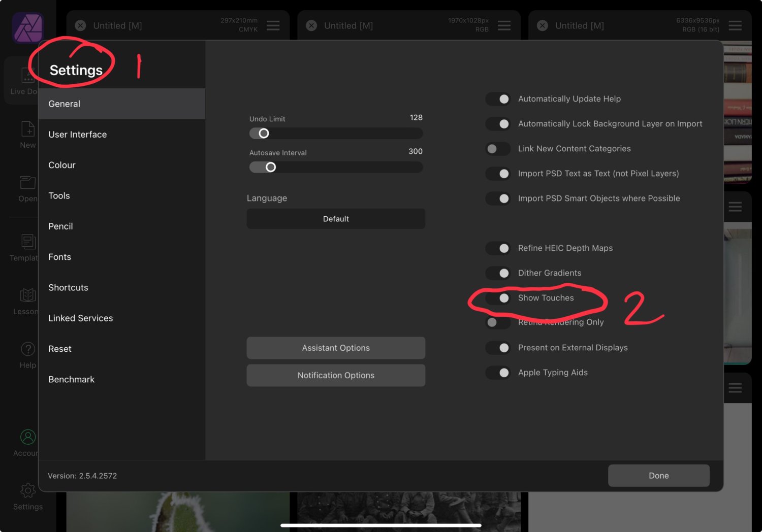762x532 pixels.
Task: Switch to User Interface settings
Action: click(122, 135)
